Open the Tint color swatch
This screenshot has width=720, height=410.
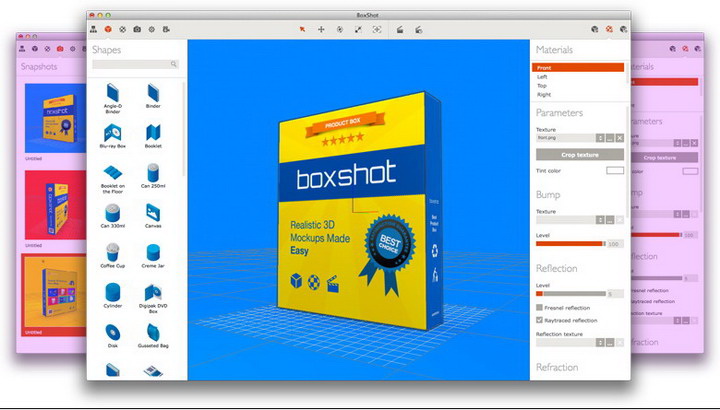click(615, 170)
